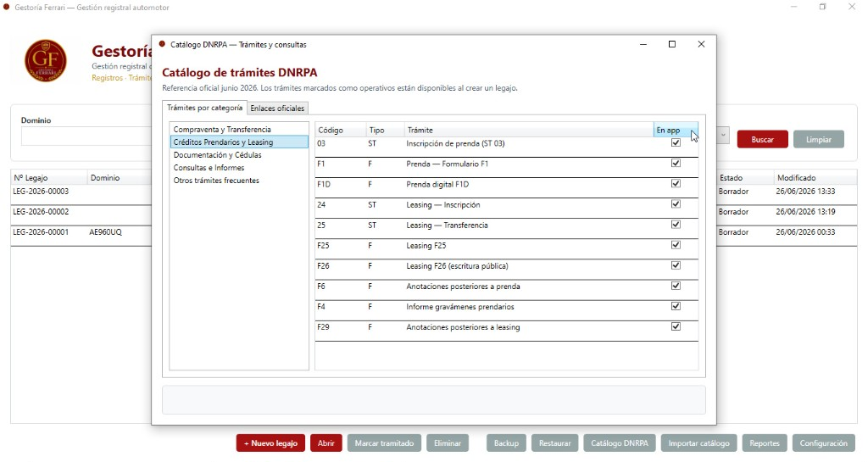Click the Dominio search input field
Screen dimensions: 868x462
point(86,136)
